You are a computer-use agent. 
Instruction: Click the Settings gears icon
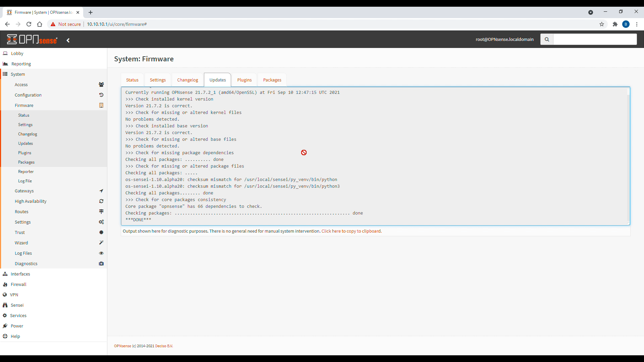pyautogui.click(x=101, y=222)
